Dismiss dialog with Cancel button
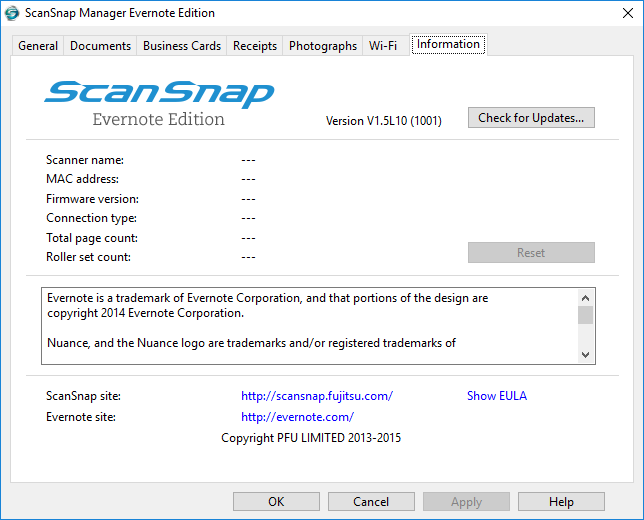The height and width of the screenshot is (520, 644). pyautogui.click(x=371, y=502)
